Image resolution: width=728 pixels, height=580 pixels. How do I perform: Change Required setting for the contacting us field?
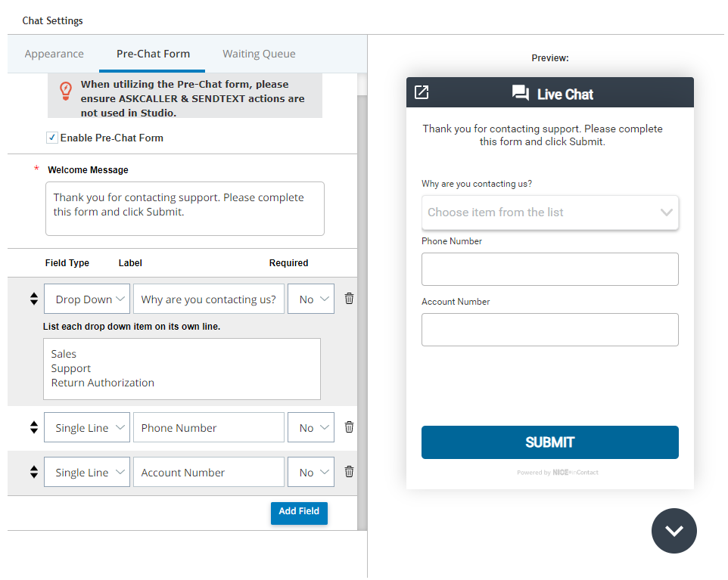point(310,299)
